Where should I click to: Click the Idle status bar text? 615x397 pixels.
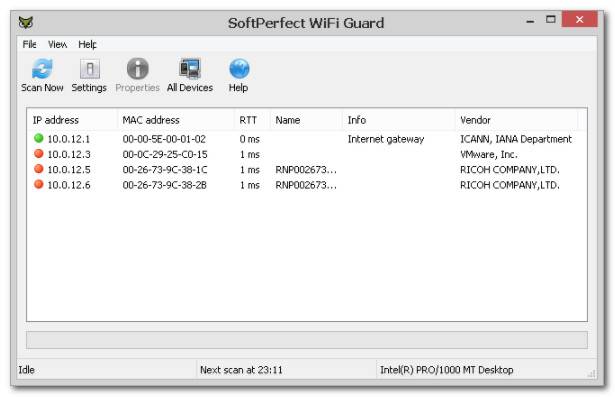(26, 370)
